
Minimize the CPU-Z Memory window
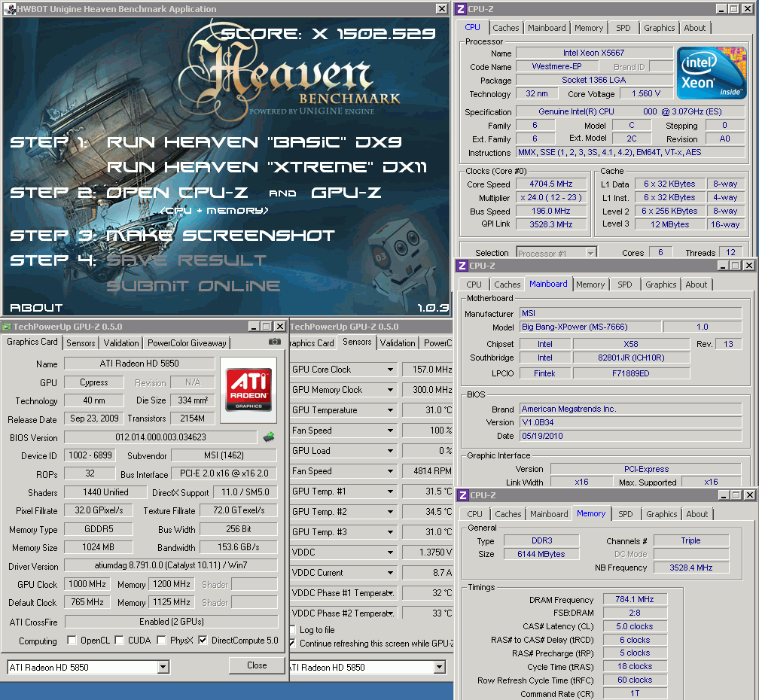tap(724, 495)
